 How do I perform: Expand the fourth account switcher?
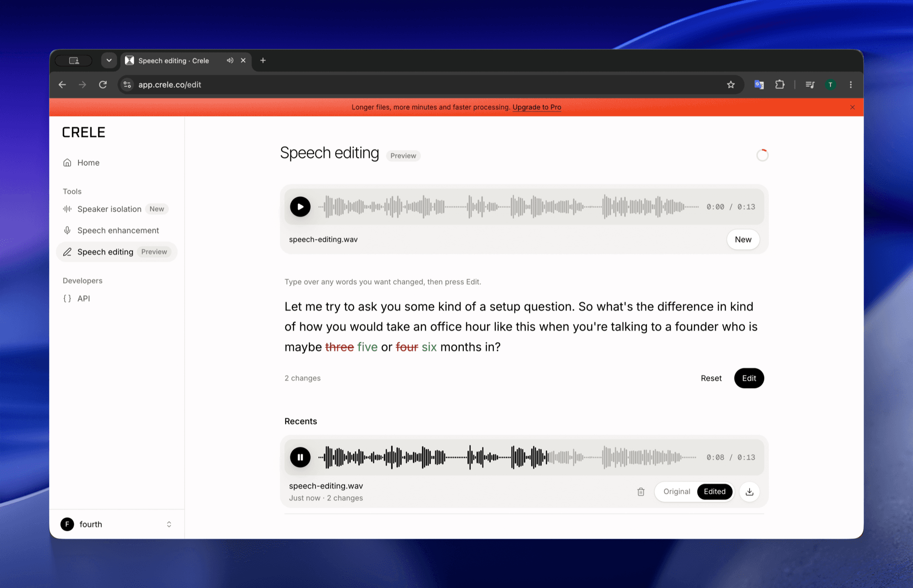(117, 524)
